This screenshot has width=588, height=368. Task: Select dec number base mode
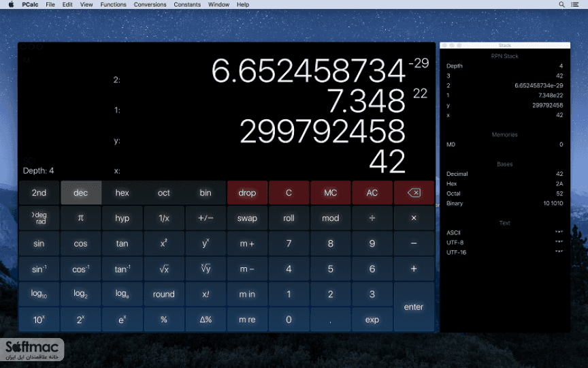80,193
